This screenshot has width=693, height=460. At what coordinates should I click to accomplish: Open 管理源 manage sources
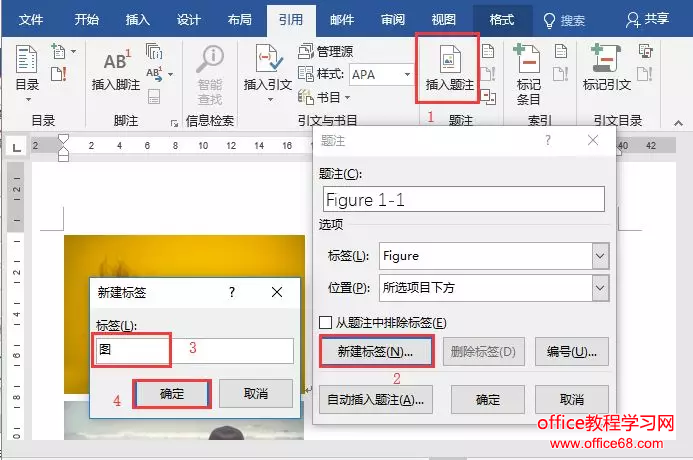tap(326, 51)
